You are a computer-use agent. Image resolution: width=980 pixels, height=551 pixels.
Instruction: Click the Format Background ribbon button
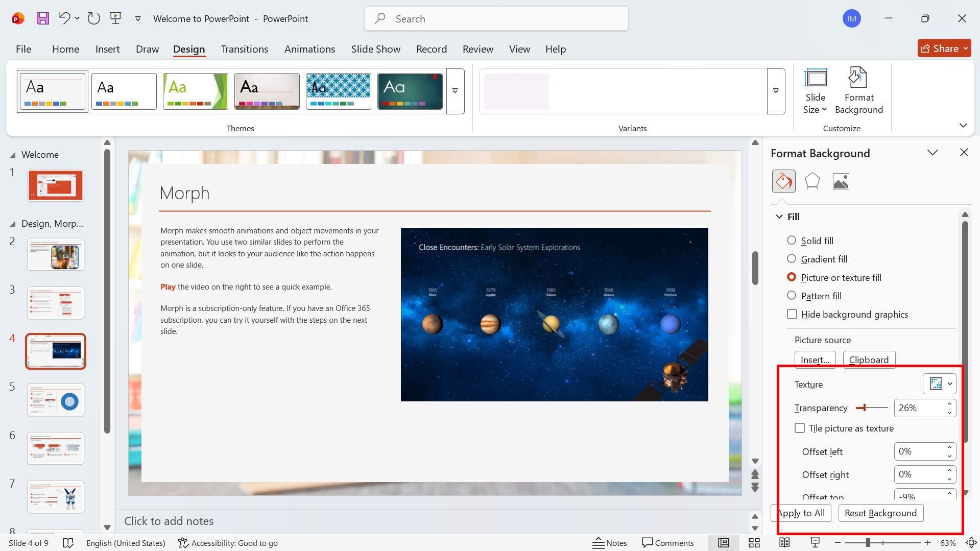(858, 90)
